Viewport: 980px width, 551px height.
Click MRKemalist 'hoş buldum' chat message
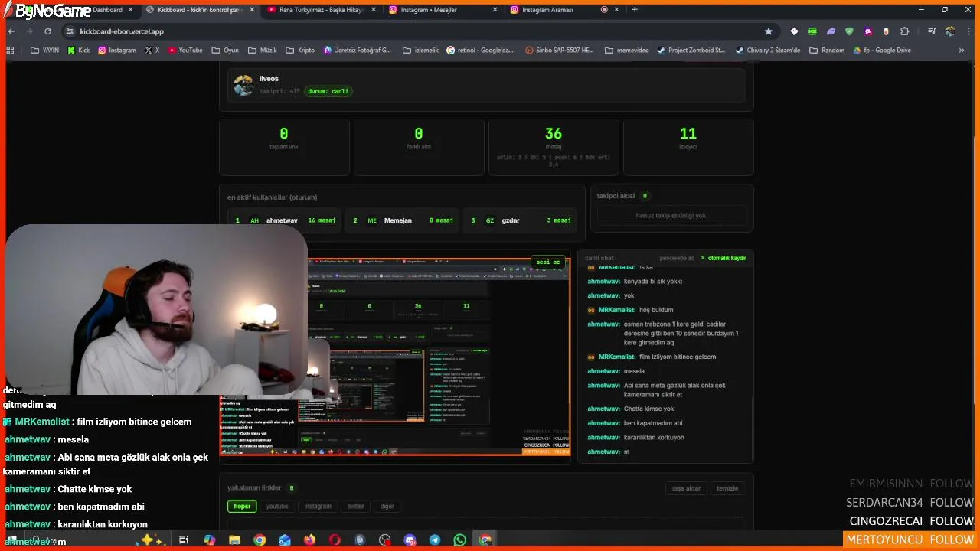pos(656,310)
